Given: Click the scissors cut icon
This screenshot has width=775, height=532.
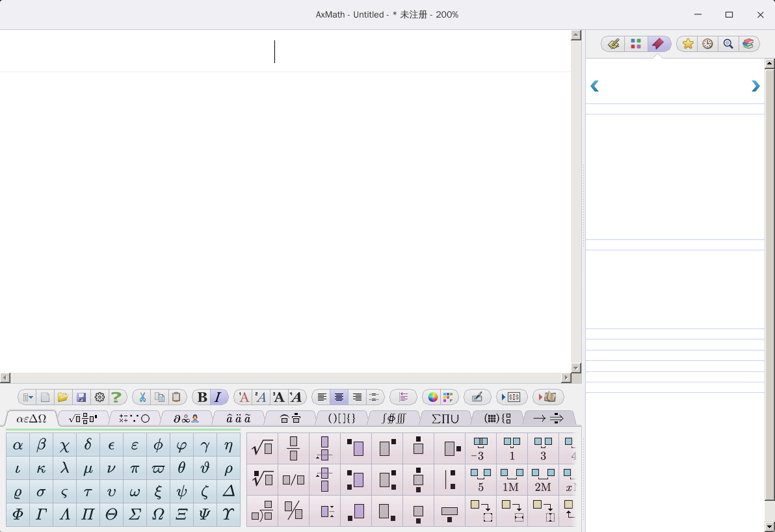Looking at the screenshot, I should 142,397.
